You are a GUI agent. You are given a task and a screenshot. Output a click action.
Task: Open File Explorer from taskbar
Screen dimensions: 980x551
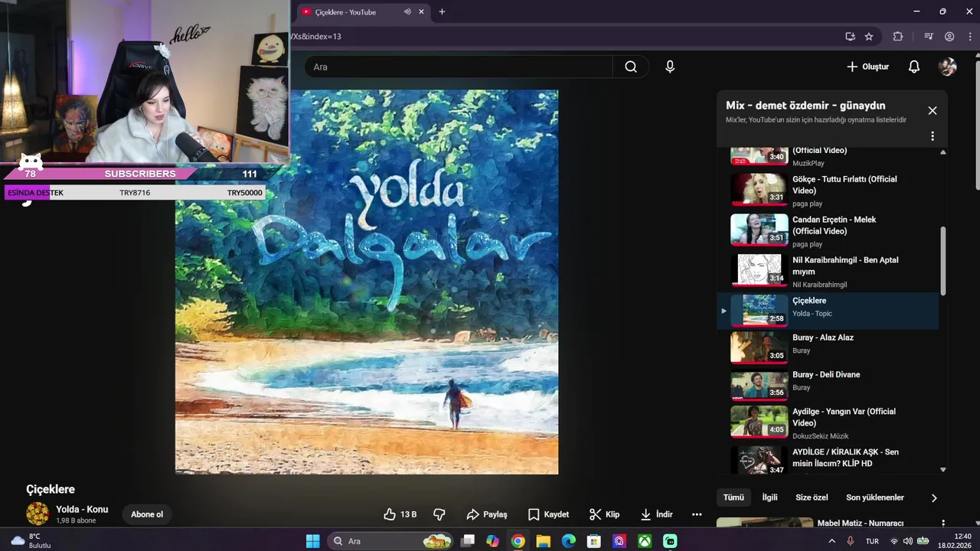543,541
